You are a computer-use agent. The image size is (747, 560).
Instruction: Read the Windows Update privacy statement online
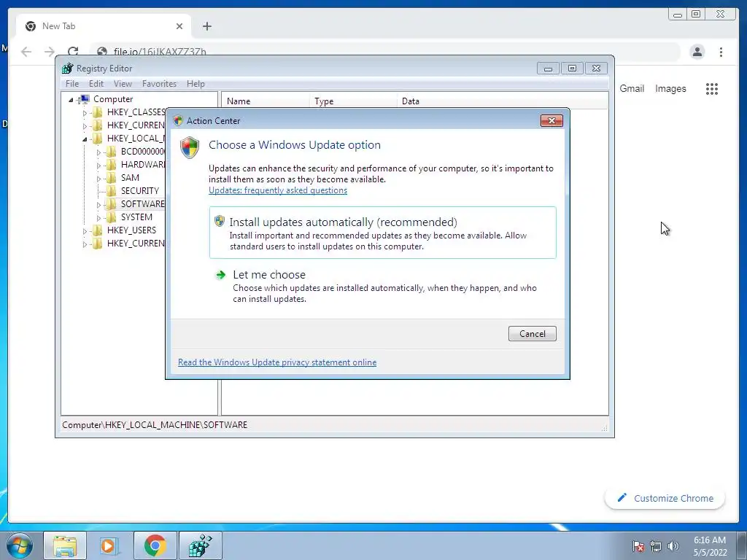tap(277, 362)
